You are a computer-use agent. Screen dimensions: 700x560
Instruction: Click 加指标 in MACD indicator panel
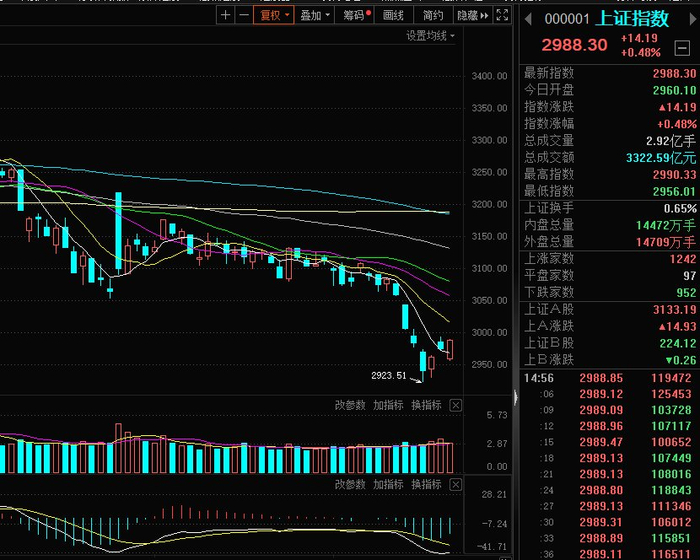click(x=388, y=484)
